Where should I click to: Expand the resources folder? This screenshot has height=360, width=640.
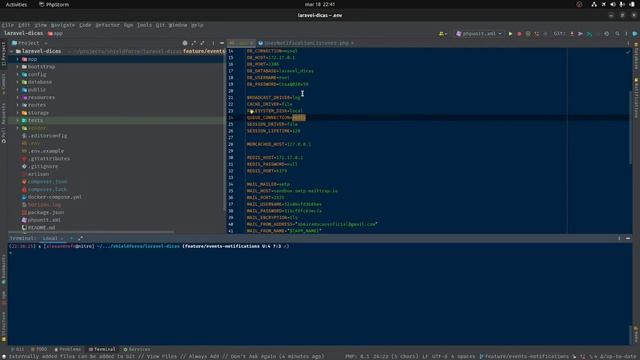pos(18,98)
